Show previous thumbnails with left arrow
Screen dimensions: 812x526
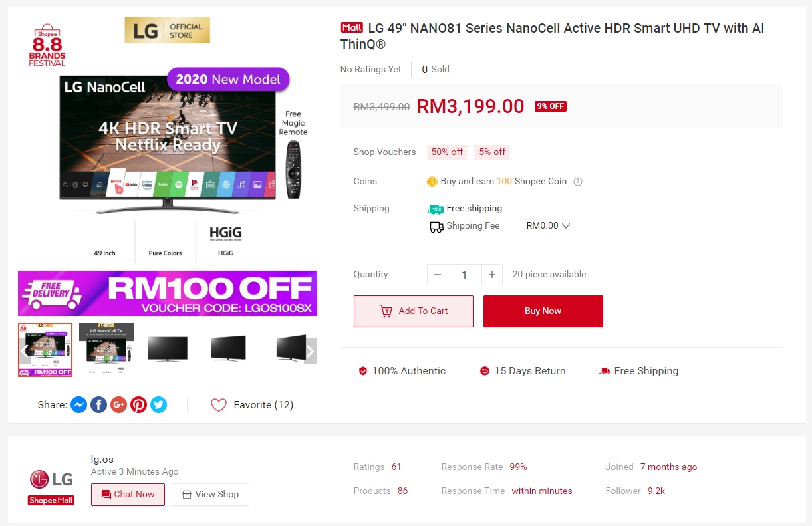point(25,351)
